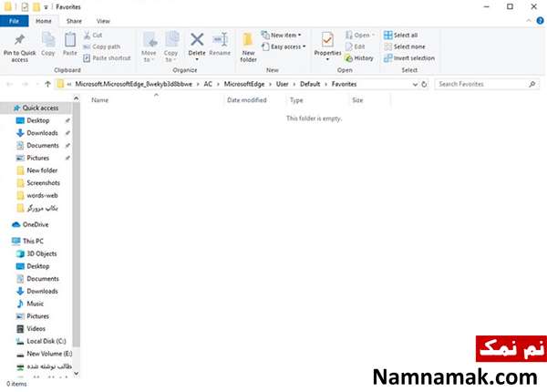Viewport: 547px width, 392px height.
Task: Open Downloads under Quick access
Action: coord(42,133)
